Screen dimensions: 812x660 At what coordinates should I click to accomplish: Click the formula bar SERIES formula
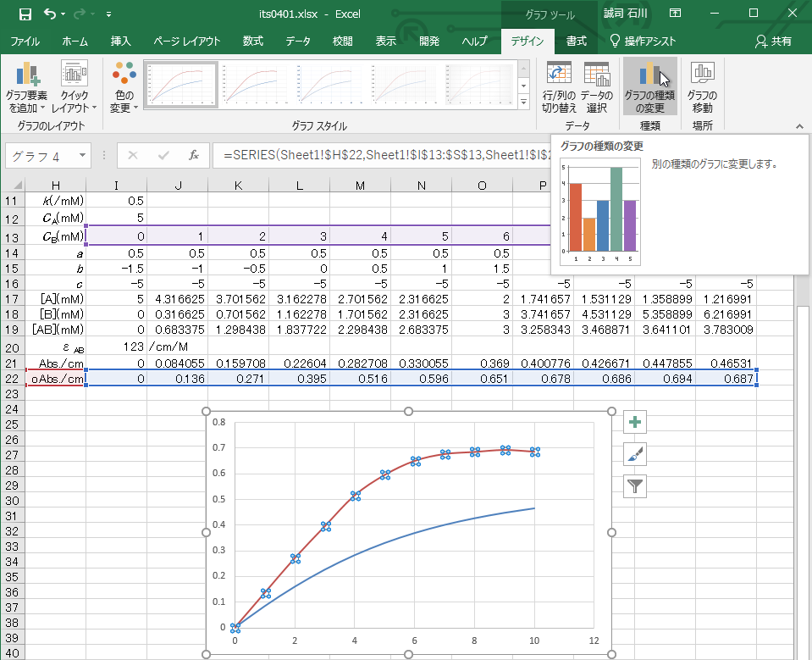(382, 155)
